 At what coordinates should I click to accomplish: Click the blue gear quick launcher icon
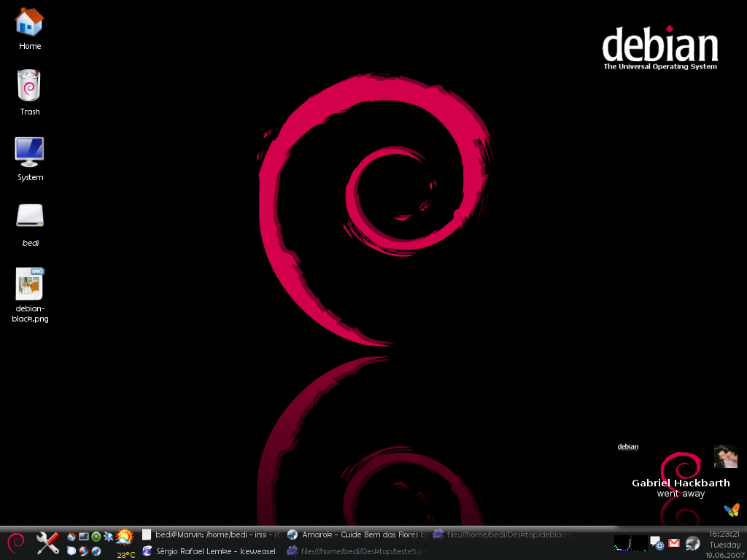(108, 537)
